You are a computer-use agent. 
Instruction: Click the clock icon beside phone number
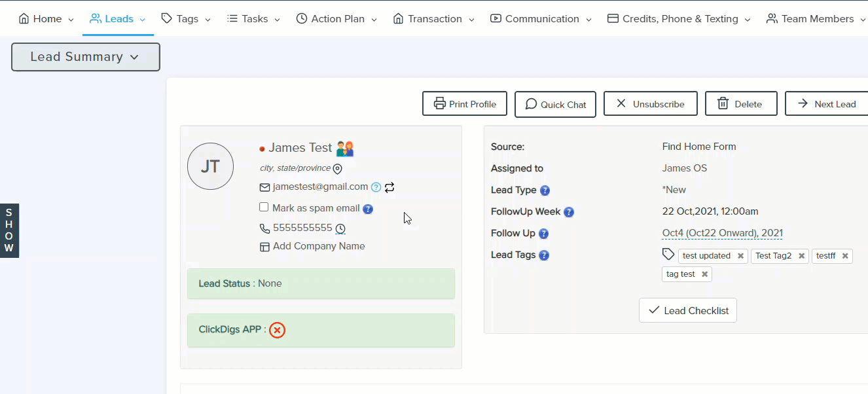click(340, 229)
